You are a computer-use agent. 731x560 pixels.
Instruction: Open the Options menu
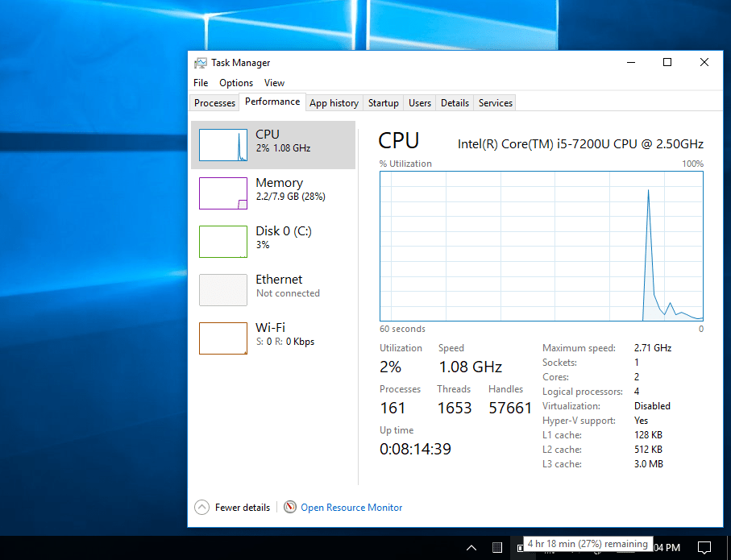[236, 82]
